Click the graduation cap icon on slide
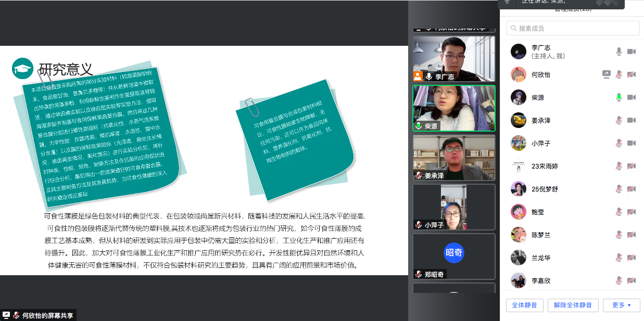Screen dimensions: 644x321 (22, 69)
